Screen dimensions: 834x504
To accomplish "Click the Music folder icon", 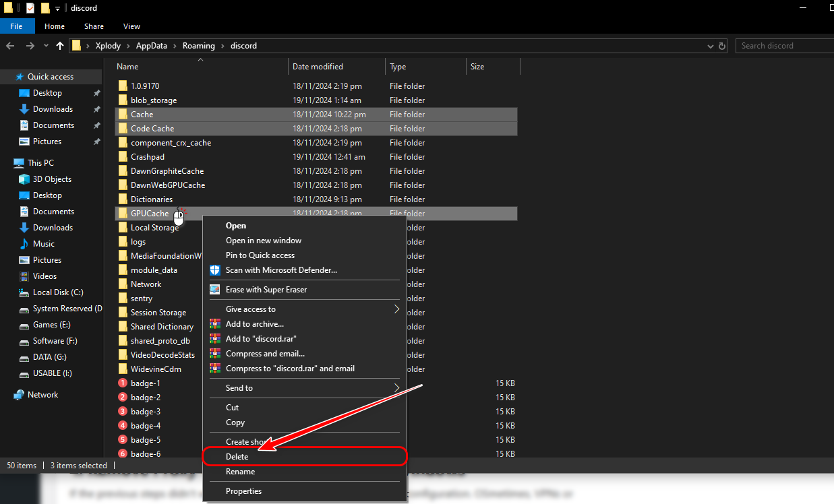I will [24, 244].
